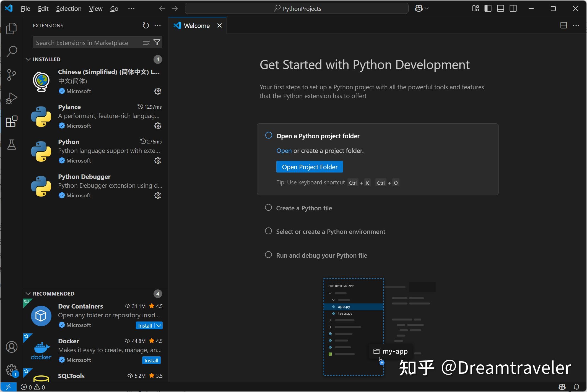587x392 pixels.
Task: Collapse the INSTALLED extensions section
Action: point(28,59)
